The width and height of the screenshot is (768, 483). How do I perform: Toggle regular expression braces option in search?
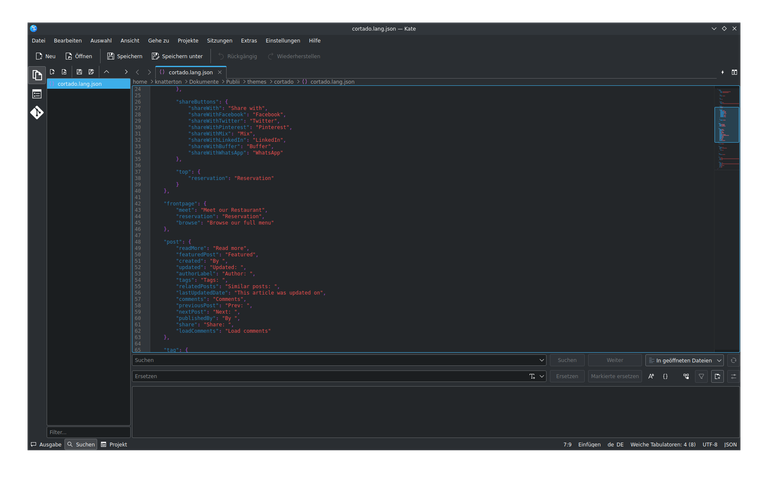(x=666, y=376)
